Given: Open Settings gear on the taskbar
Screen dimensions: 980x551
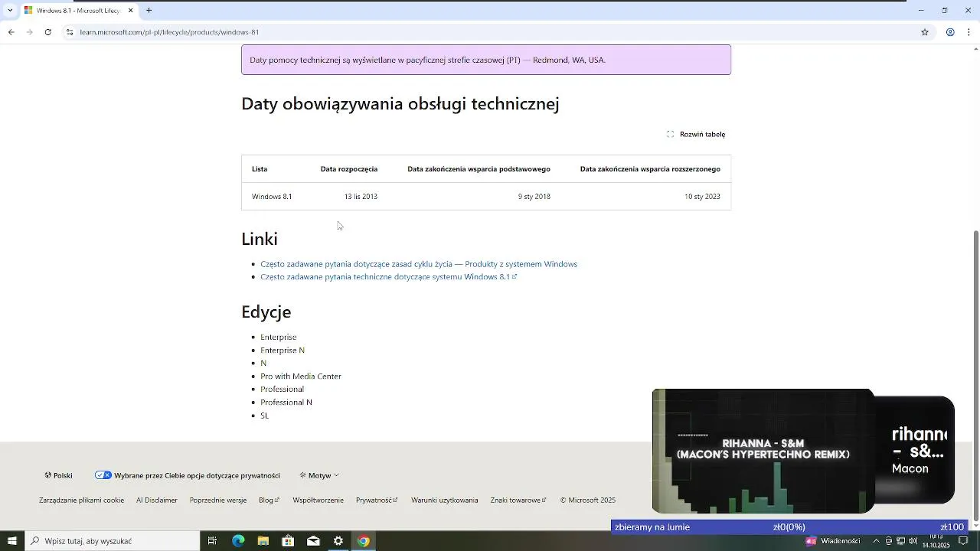Looking at the screenshot, I should [x=338, y=541].
